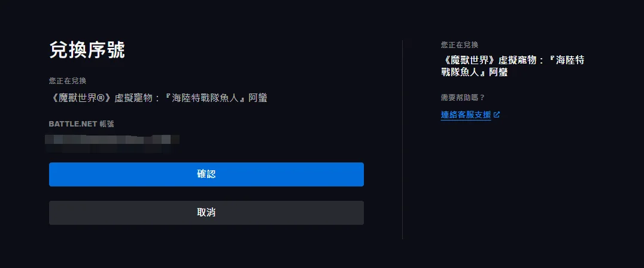Click 《魔獸世界》 in the sidebar title

pyautogui.click(x=469, y=60)
